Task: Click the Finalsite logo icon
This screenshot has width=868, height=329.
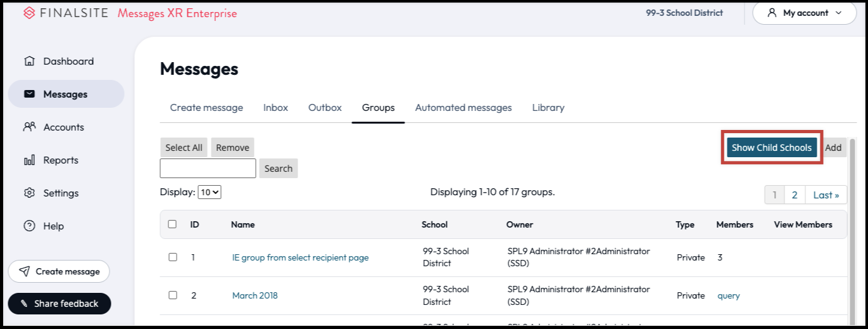Action: [29, 13]
